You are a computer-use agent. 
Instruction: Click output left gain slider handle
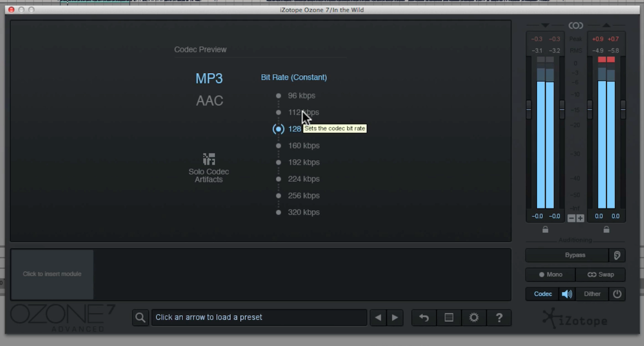click(590, 109)
